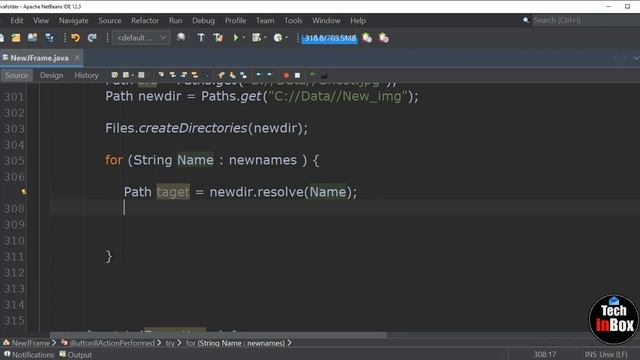Stop macro recording square icon
640x360 pixels.
298,76
